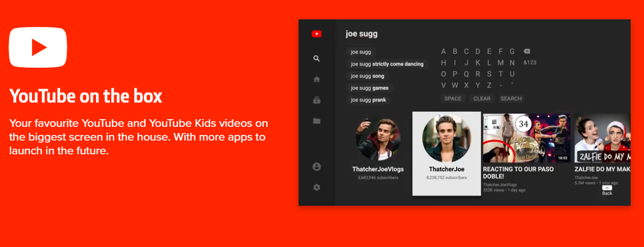Image resolution: width=644 pixels, height=247 pixels.
Task: Select letter T on the keyboard
Action: (501, 74)
